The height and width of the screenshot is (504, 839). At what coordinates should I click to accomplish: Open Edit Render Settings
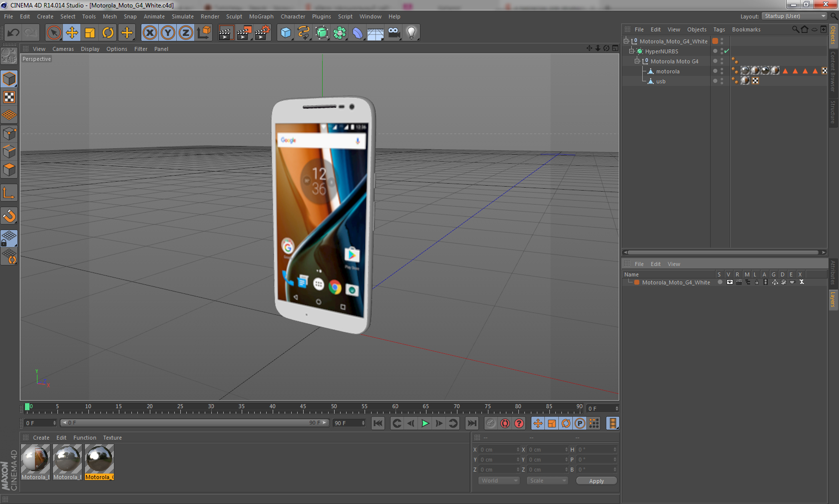(x=262, y=33)
